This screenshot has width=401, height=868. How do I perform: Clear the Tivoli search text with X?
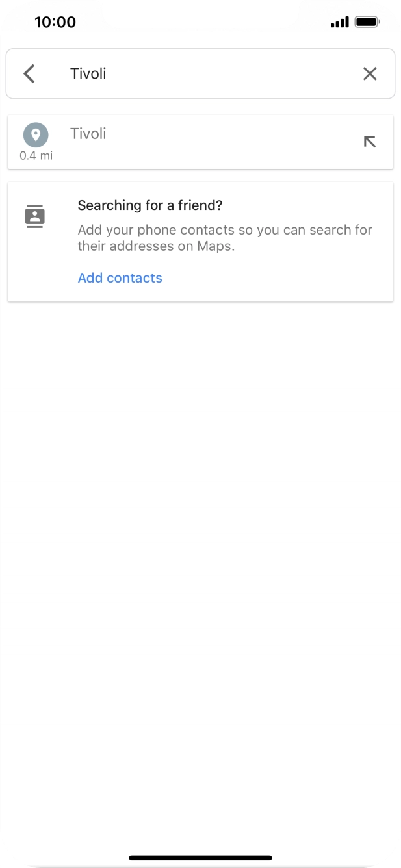point(370,73)
